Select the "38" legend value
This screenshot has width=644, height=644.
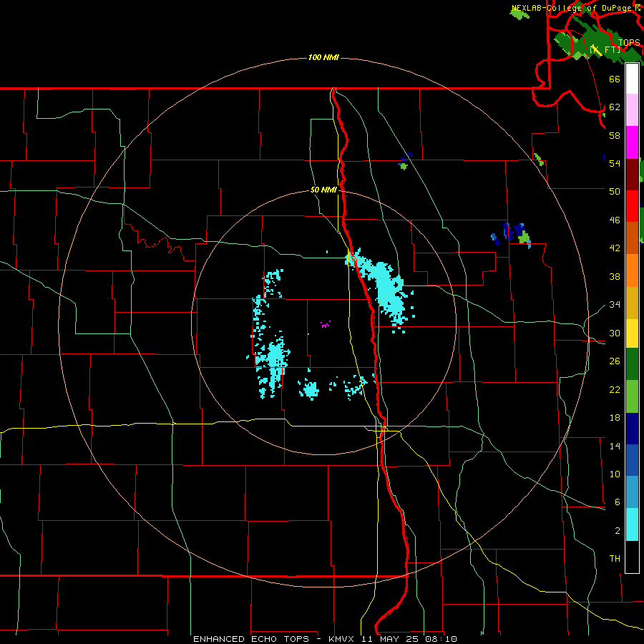[615, 277]
